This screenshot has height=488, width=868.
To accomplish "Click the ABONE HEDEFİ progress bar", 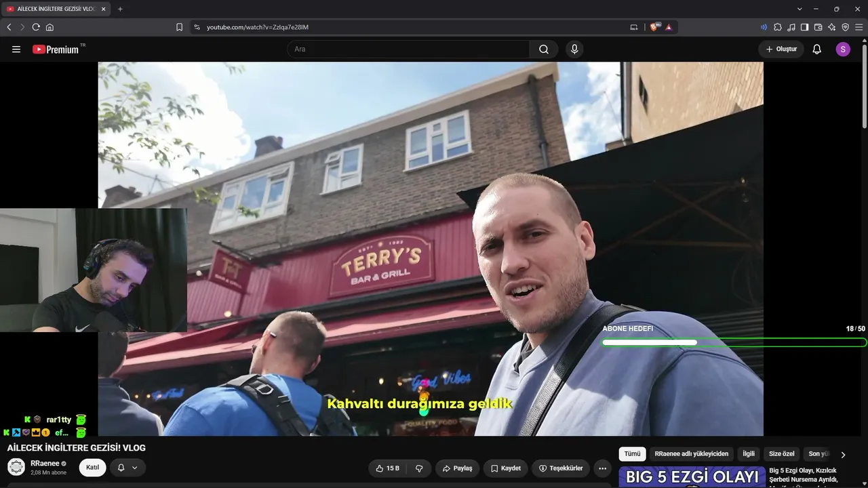I will tap(734, 342).
